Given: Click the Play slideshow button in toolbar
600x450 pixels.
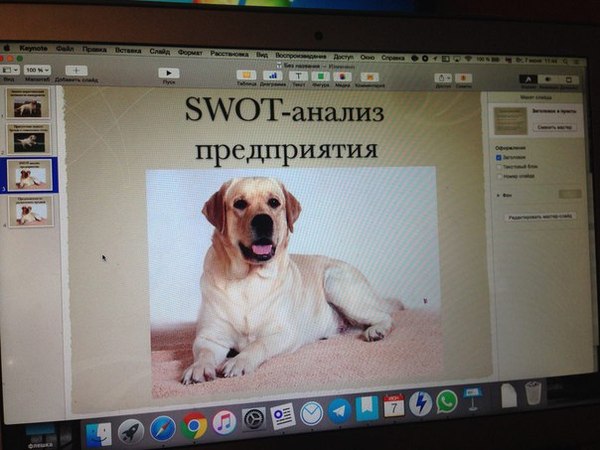Looking at the screenshot, I should [x=168, y=72].
